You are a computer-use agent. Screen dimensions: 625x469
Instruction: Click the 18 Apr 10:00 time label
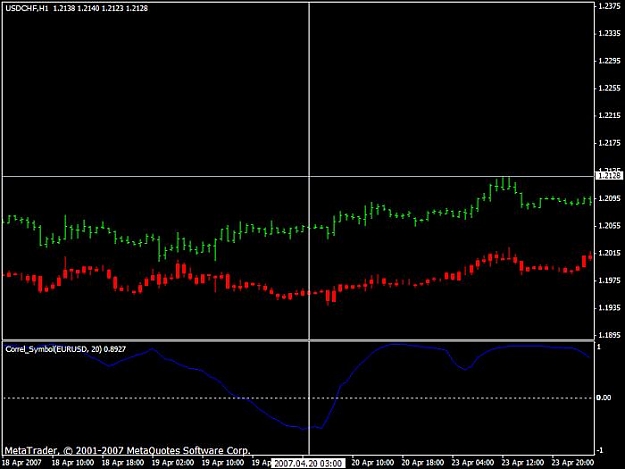[x=73, y=463]
